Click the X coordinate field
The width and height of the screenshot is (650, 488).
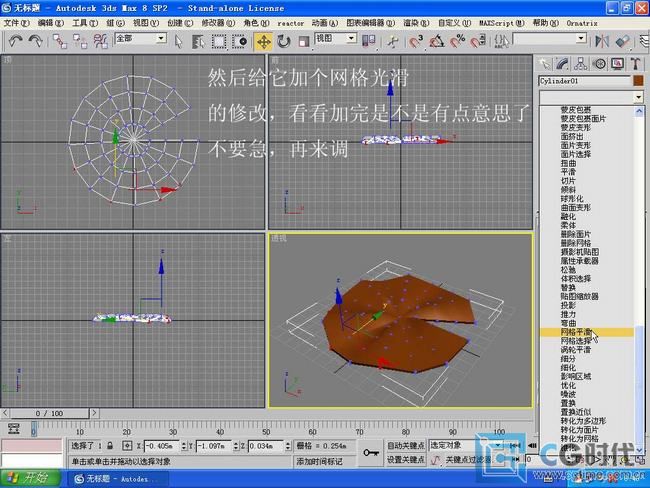coord(162,446)
